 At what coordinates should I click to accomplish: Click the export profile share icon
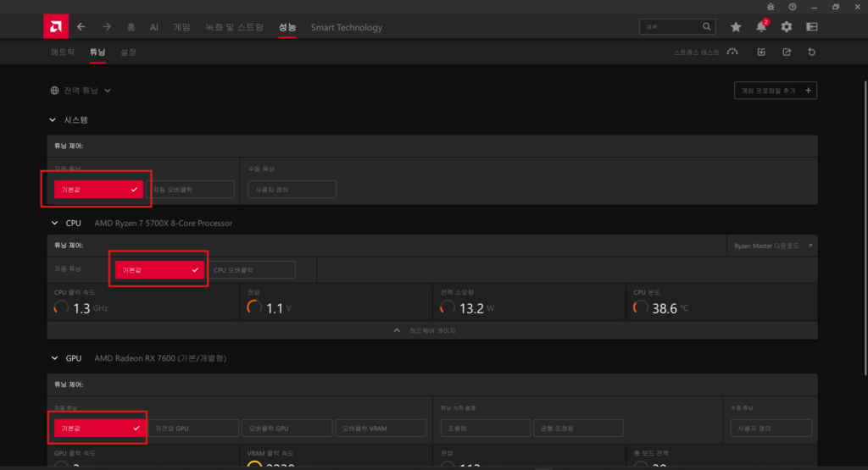787,52
